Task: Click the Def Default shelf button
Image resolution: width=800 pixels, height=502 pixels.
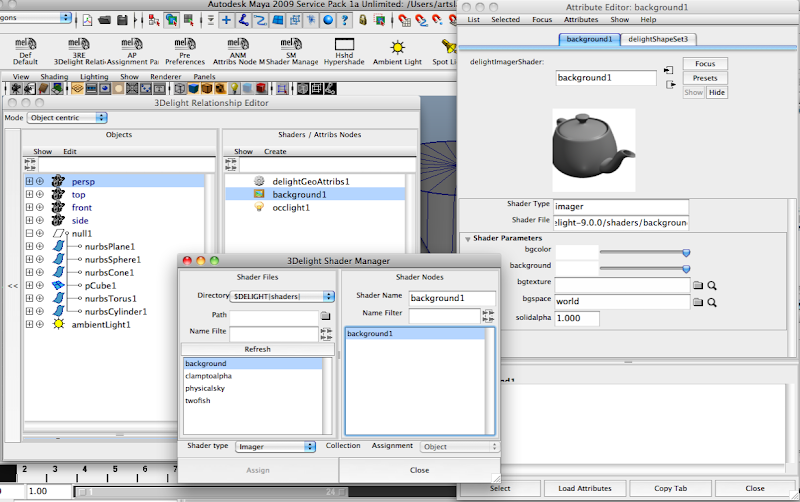Action: pos(26,51)
